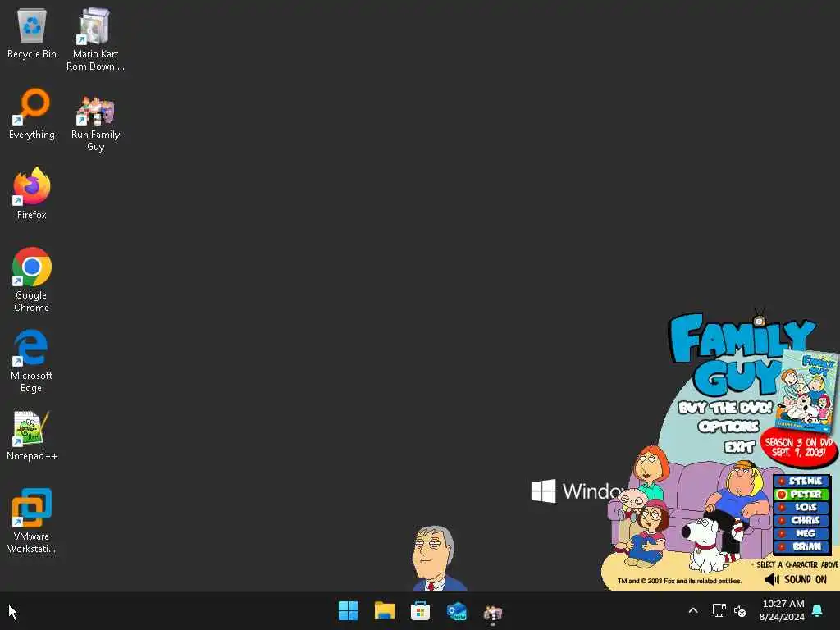The width and height of the screenshot is (840, 630).
Task: Select the Chris character option
Action: 801,520
